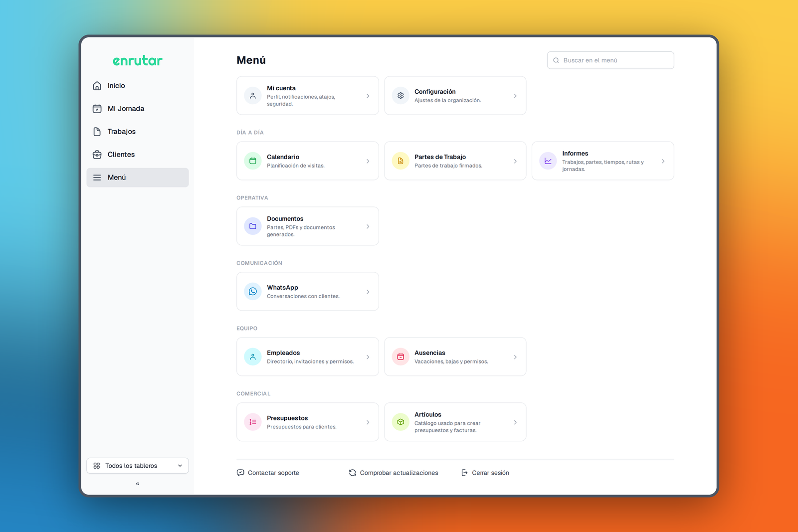Click Comprobar actualizaciones
The height and width of the screenshot is (532, 798).
[394, 473]
